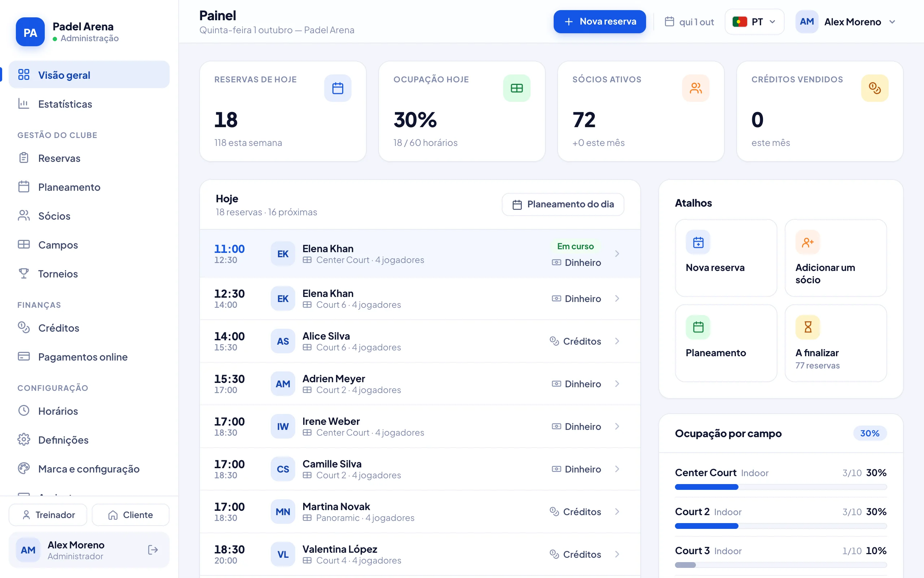Click the A finalizar hourglass icon
924x578 pixels.
tap(807, 327)
